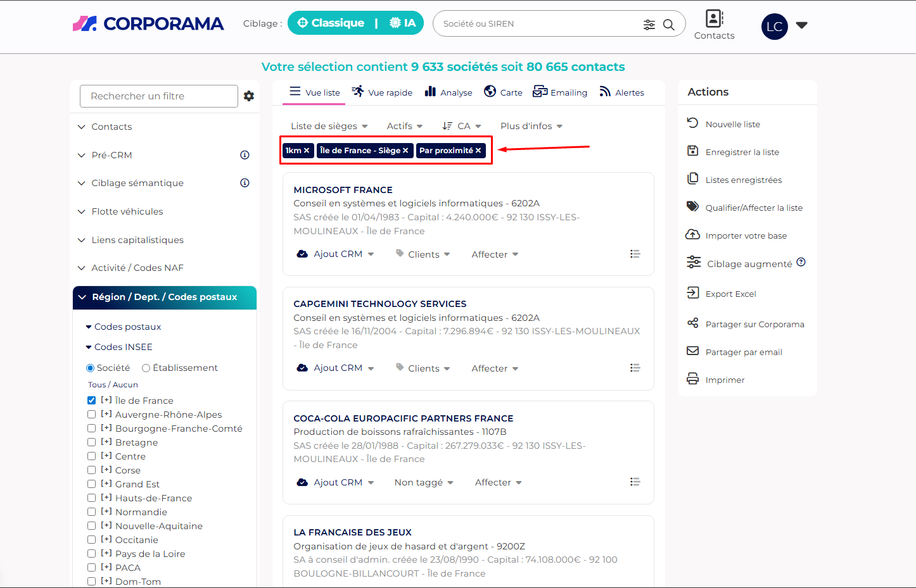Image resolution: width=916 pixels, height=588 pixels.
Task: Check the Bretagne region checkbox
Action: pos(92,442)
